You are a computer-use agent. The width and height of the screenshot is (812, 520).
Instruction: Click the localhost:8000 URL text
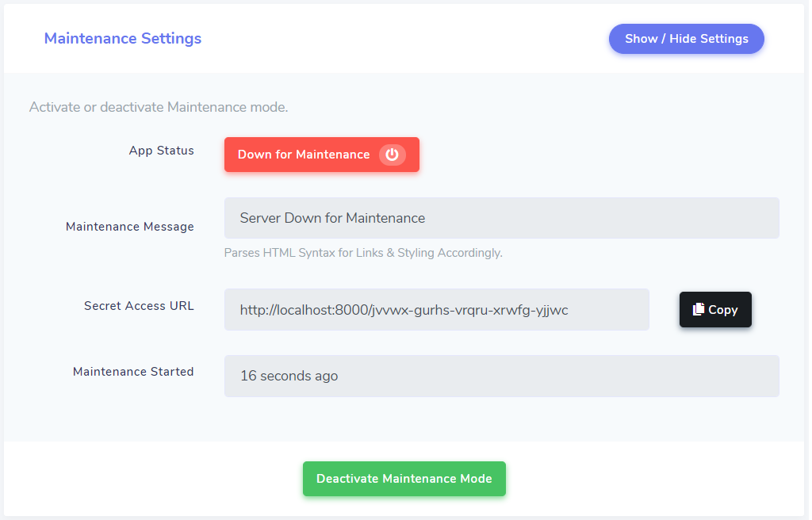[x=404, y=310]
